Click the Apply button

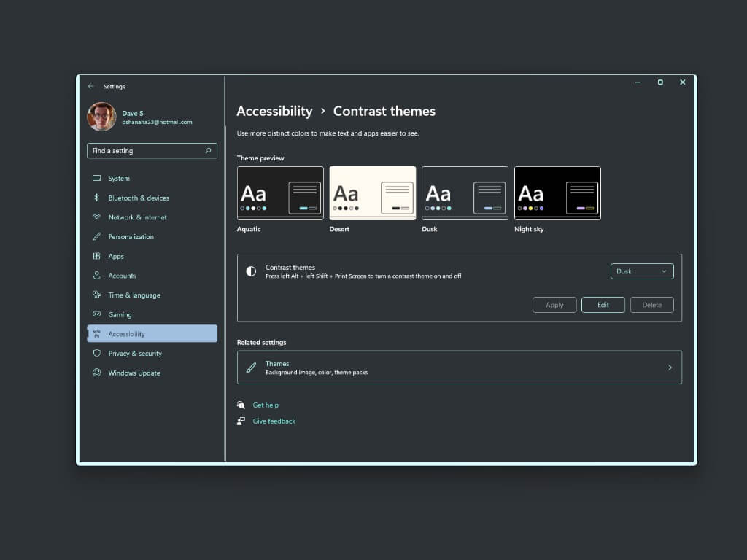[554, 305]
